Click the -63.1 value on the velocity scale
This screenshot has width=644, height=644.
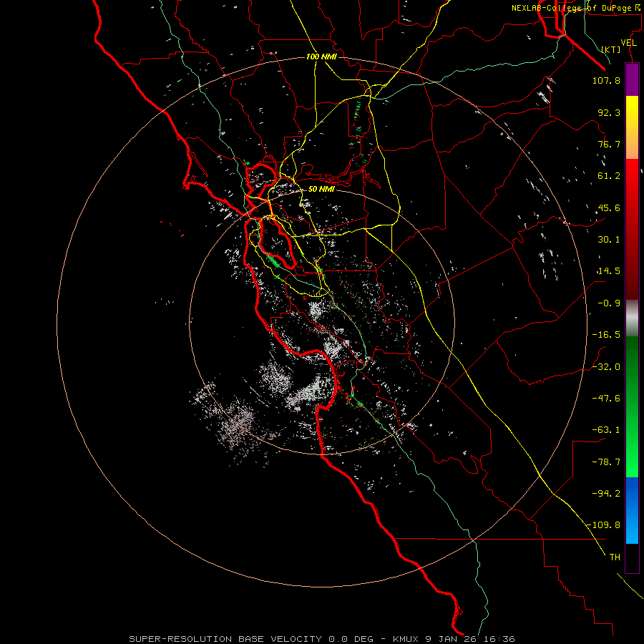point(606,430)
